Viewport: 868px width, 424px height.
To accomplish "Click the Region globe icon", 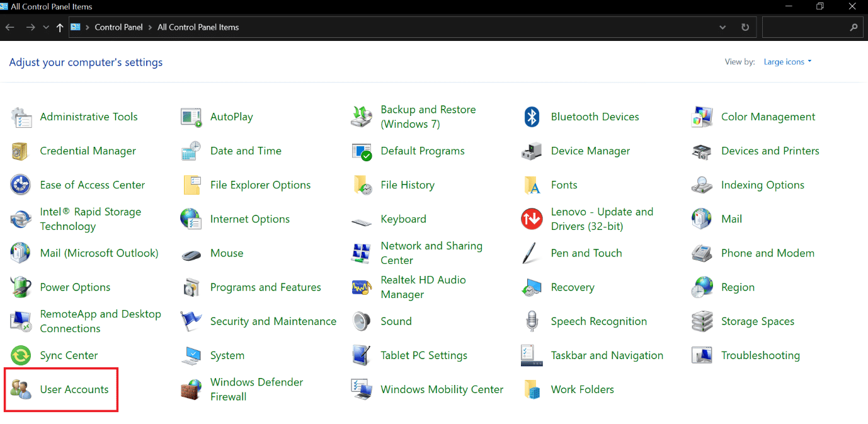I will point(702,287).
